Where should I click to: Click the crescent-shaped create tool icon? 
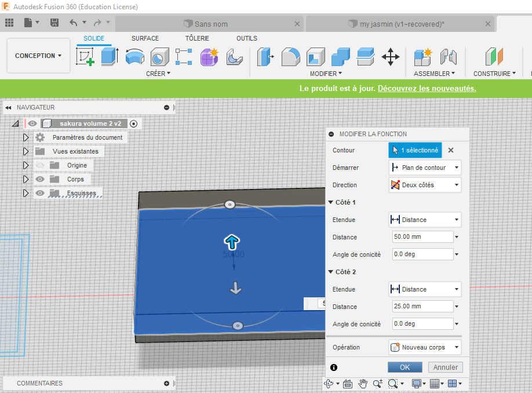pyautogui.click(x=234, y=57)
